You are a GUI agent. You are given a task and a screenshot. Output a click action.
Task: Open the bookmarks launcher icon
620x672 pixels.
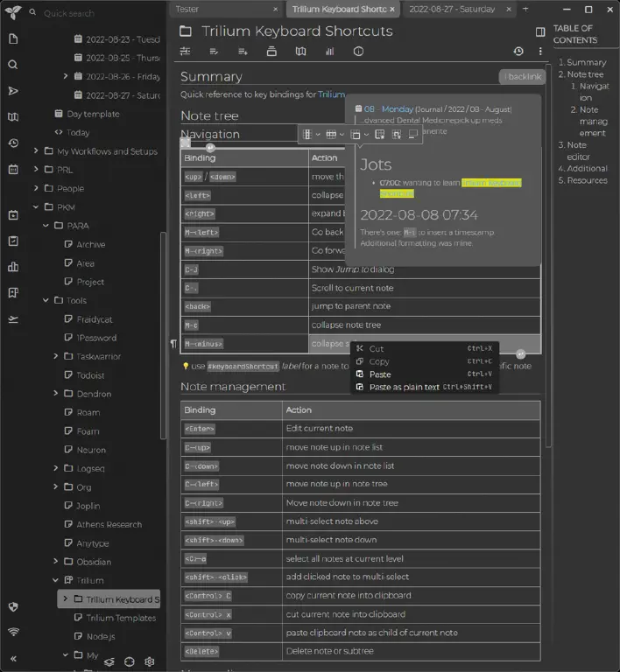[13, 293]
